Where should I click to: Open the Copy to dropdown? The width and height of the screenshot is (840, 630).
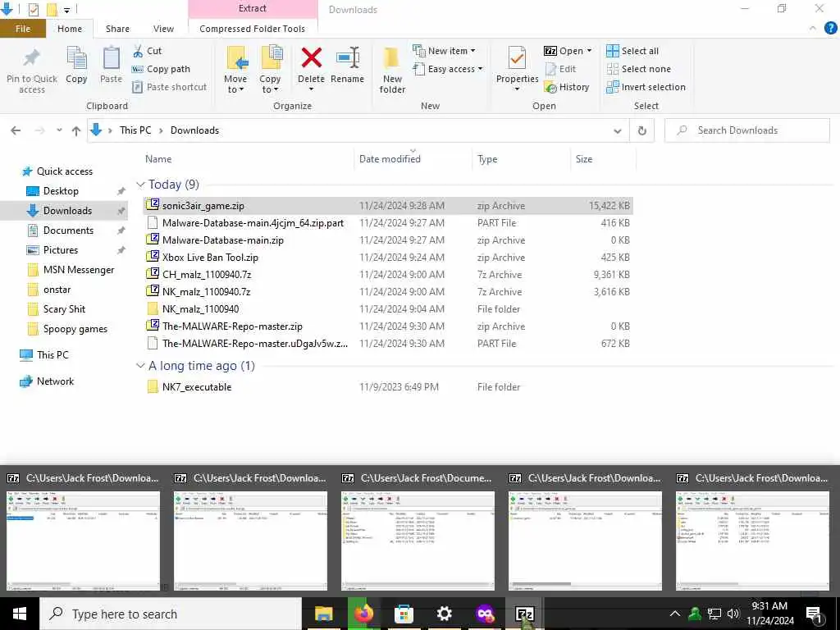pyautogui.click(x=270, y=90)
